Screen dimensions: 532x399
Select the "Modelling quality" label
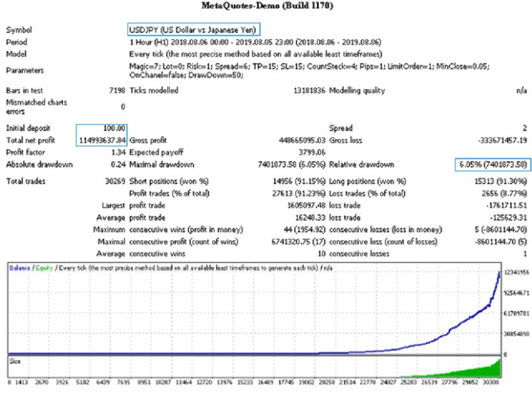(x=357, y=90)
